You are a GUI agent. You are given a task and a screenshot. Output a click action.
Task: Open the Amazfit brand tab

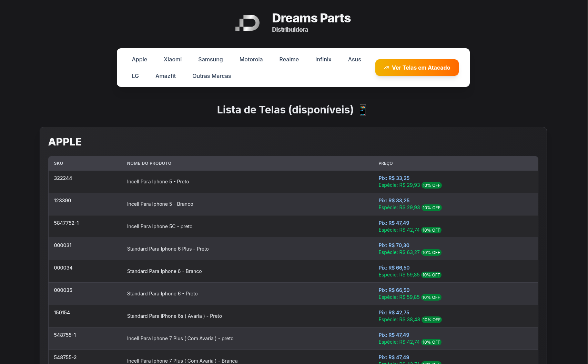[166, 76]
